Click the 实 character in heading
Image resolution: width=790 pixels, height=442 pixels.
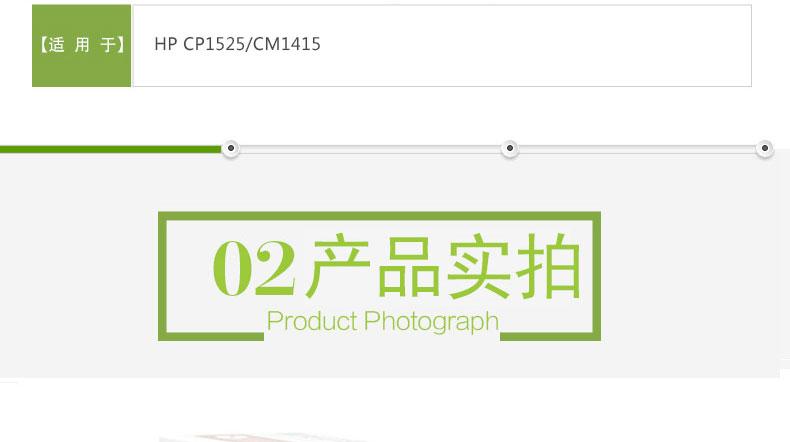[x=479, y=266]
